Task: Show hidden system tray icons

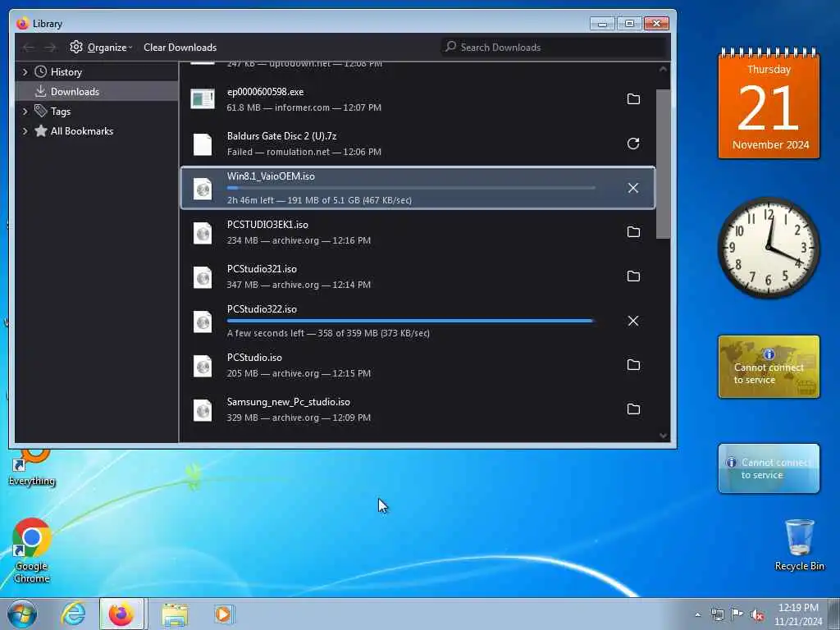Action: [x=697, y=614]
